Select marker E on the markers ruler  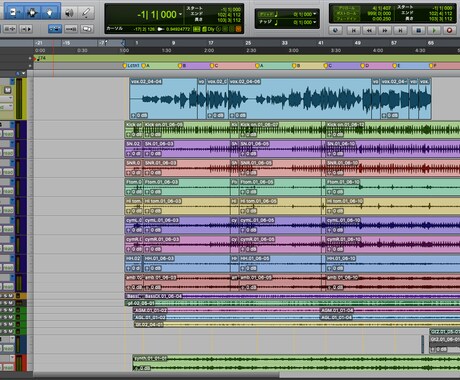pyautogui.click(x=396, y=66)
